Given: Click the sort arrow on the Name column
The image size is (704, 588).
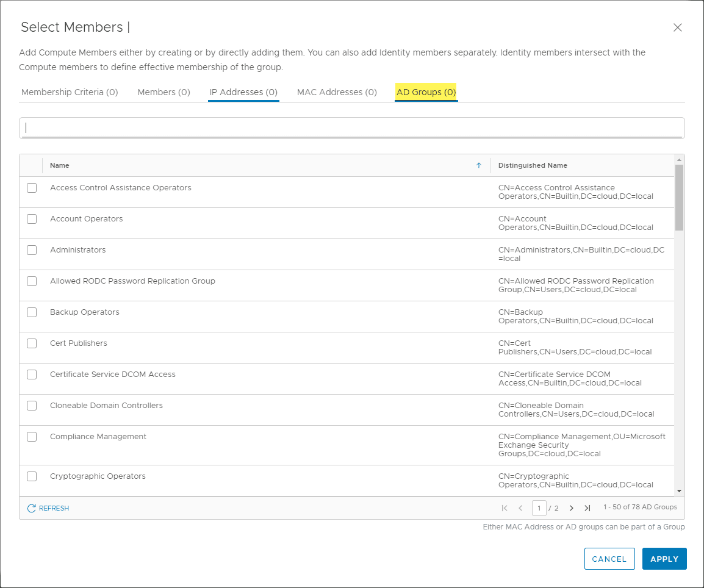Looking at the screenshot, I should pos(479,165).
